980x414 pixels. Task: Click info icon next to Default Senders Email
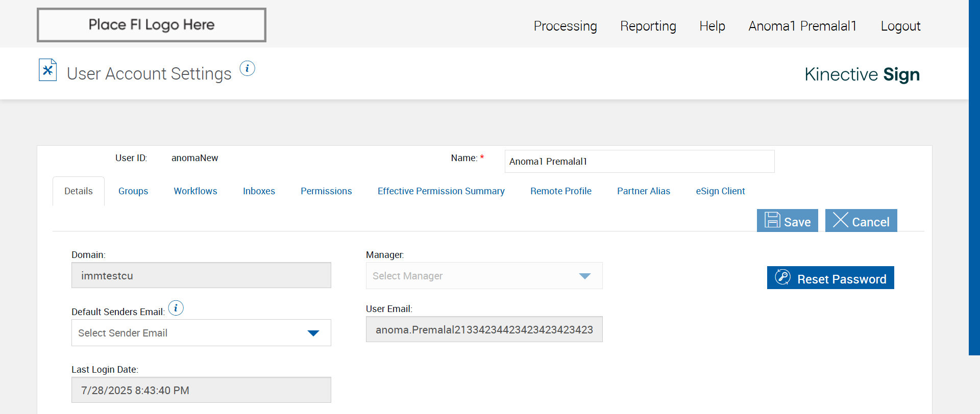tap(176, 308)
